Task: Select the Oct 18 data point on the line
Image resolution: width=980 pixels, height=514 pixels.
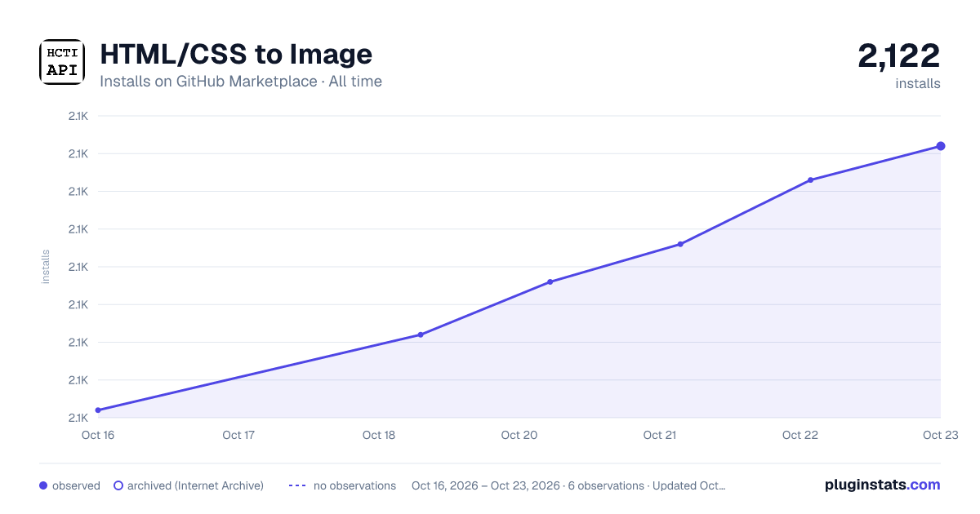Action: click(x=421, y=335)
